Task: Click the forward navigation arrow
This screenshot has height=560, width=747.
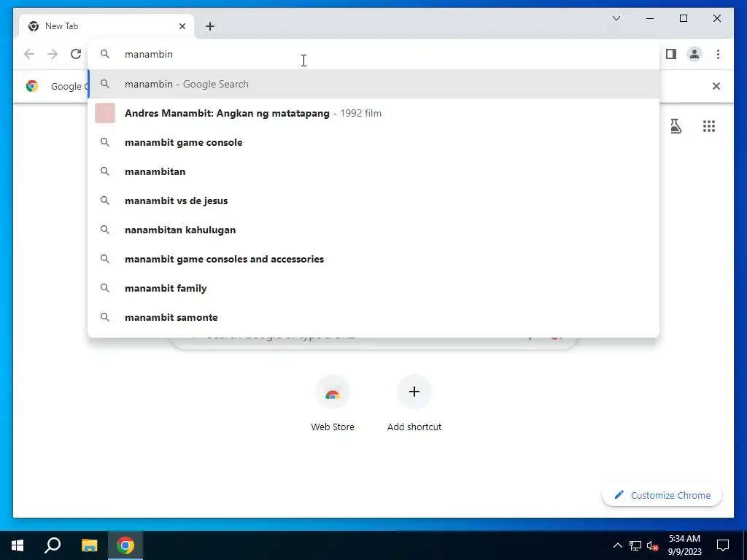Action: [53, 54]
